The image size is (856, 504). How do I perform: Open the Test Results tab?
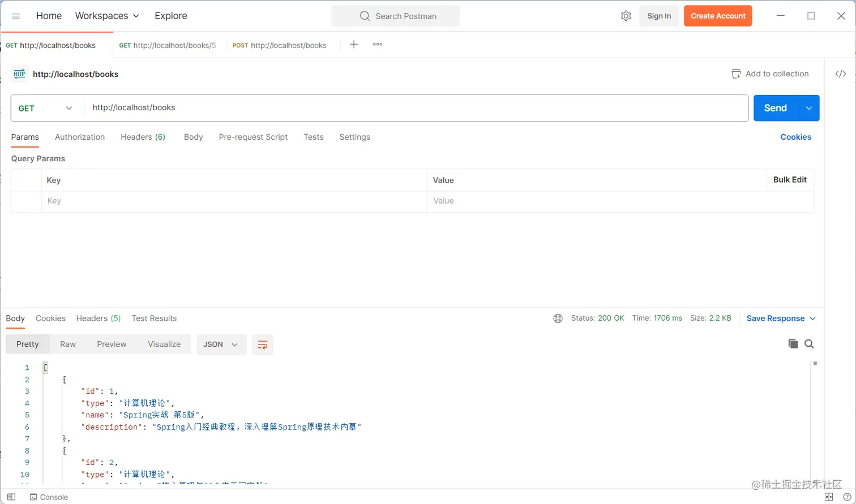tap(154, 318)
